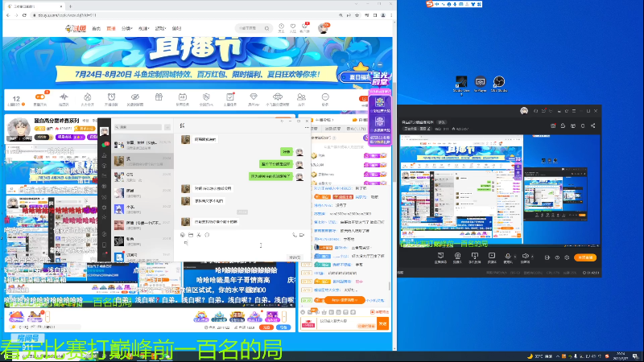Open Douyu watch history clock icon
The height and width of the screenshot is (362, 644).
[281, 27]
